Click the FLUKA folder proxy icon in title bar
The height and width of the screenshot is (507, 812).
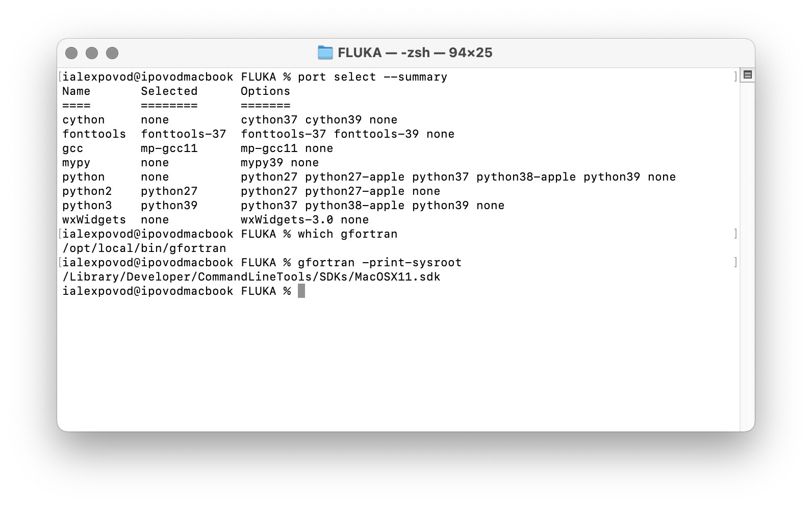(325, 53)
